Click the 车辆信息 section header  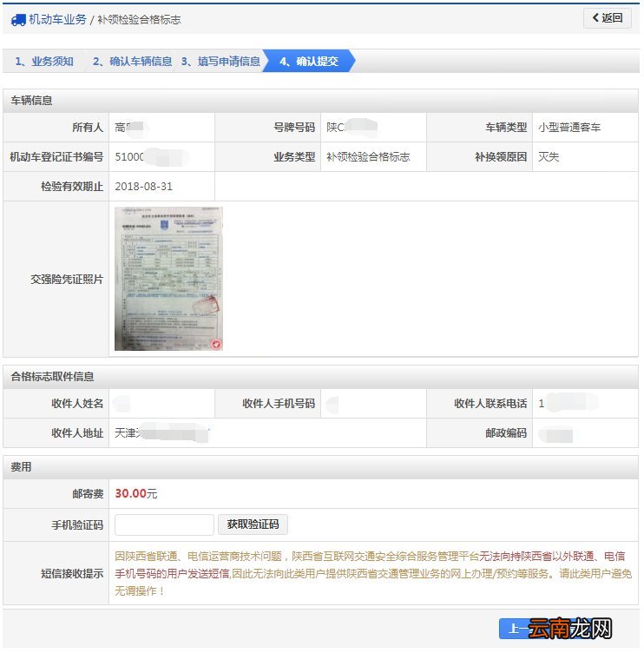tap(320, 101)
